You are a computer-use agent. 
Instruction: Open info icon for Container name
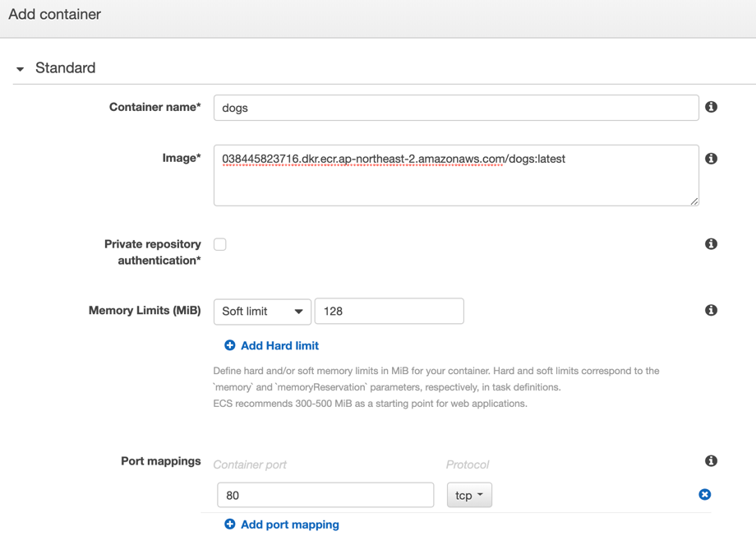711,107
